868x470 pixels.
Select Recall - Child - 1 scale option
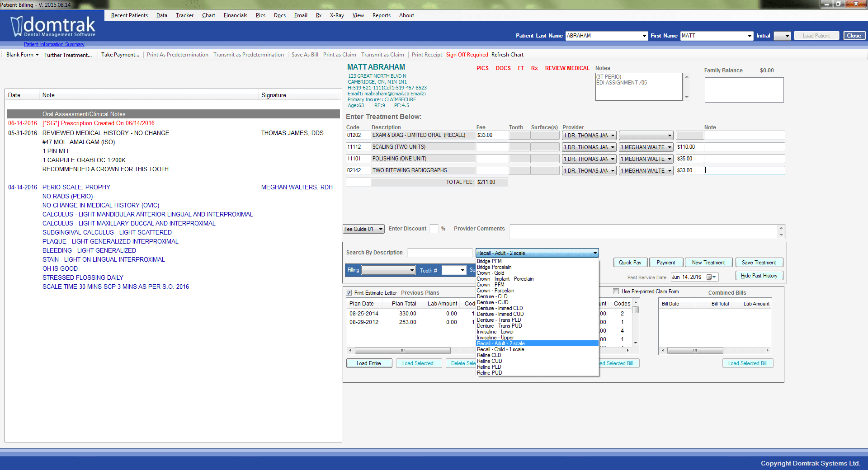[x=500, y=349]
